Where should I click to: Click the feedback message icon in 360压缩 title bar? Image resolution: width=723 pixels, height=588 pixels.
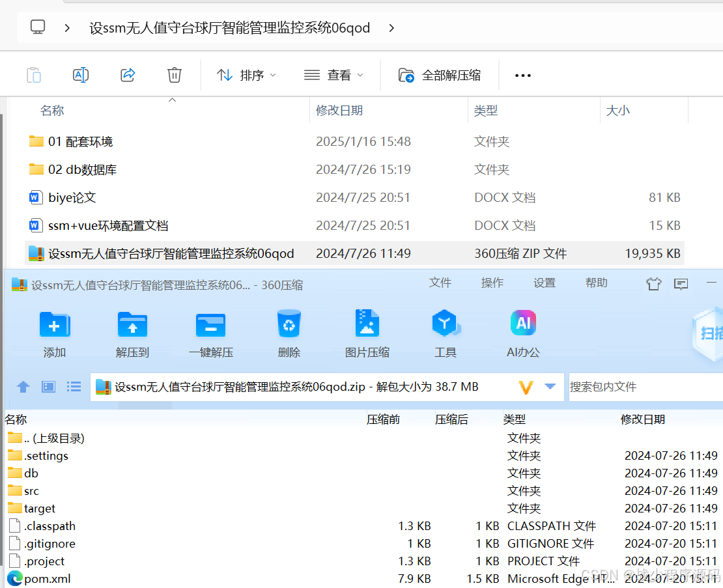(681, 284)
